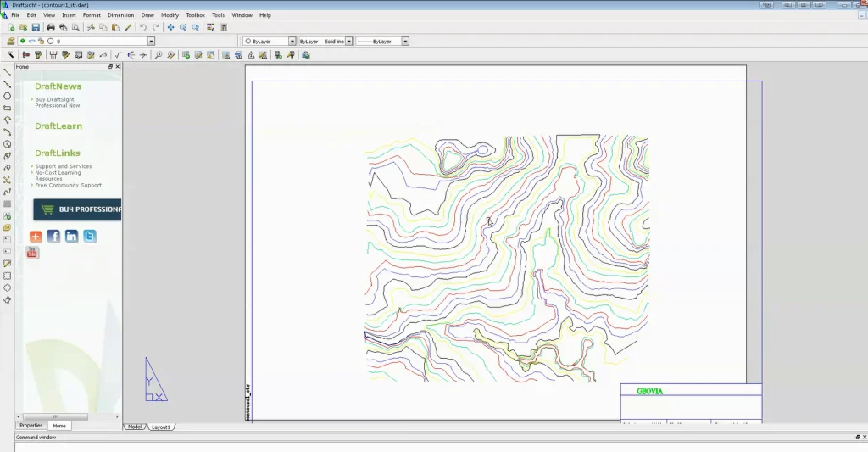
Task: Click the Facebook icon in Home panel
Action: pyautogui.click(x=53, y=237)
